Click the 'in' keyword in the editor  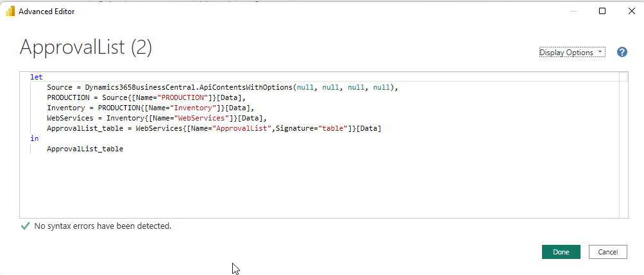[x=35, y=138]
